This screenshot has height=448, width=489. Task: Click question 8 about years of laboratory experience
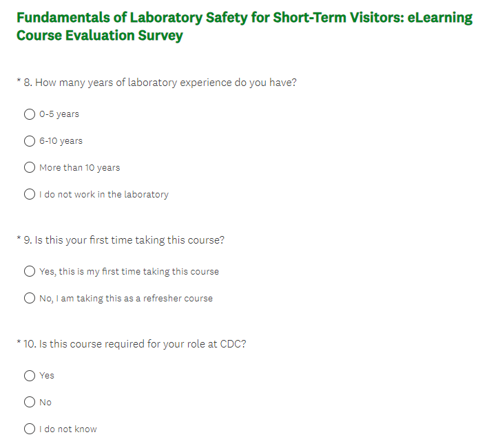click(x=166, y=83)
